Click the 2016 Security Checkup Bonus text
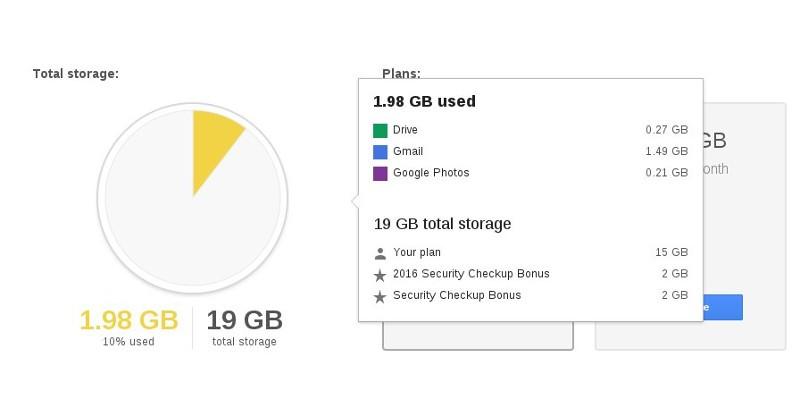Screen dimensions: 800x420 pyautogui.click(x=471, y=274)
